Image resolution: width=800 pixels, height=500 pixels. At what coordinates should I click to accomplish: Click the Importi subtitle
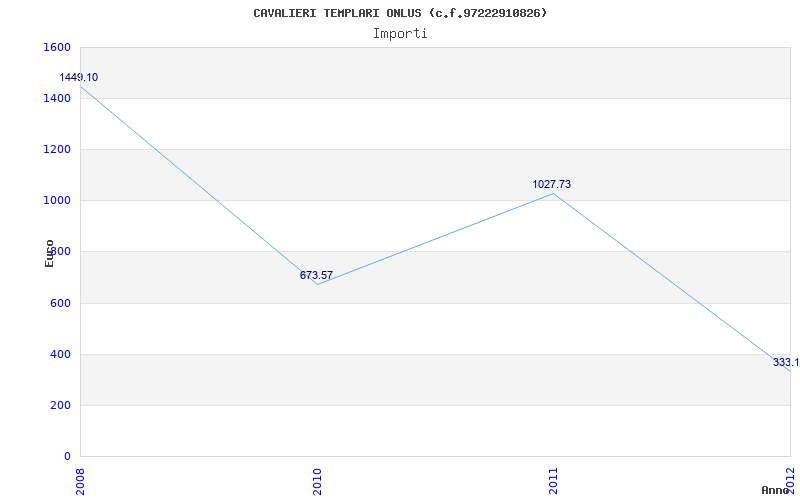(x=400, y=34)
